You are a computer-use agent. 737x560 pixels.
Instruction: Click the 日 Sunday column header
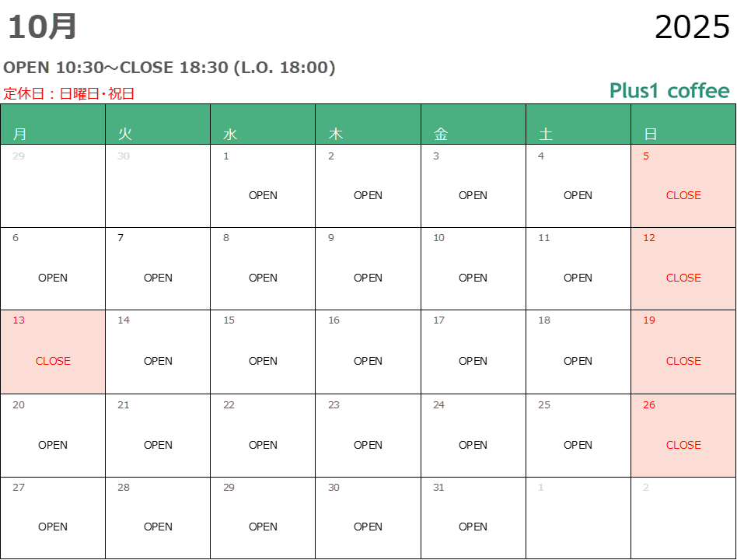pos(651,134)
